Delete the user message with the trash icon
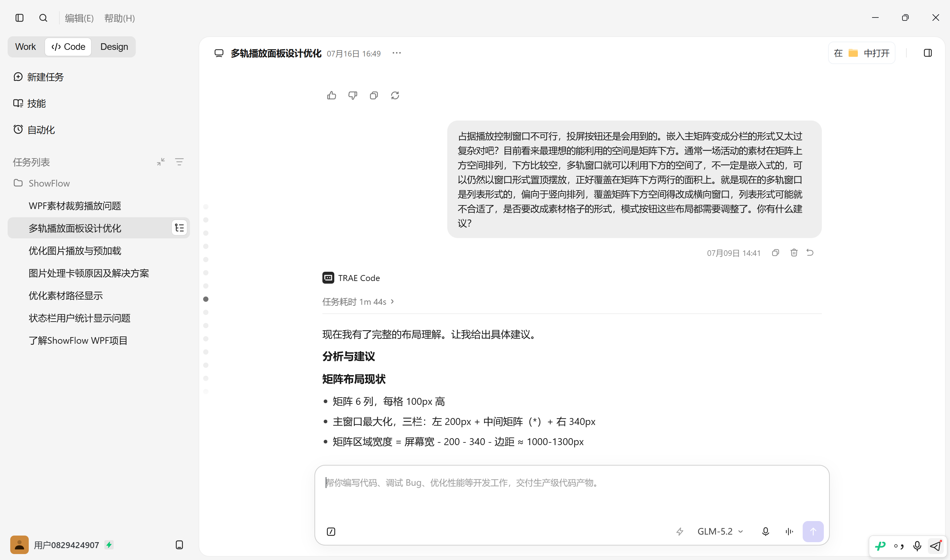The width and height of the screenshot is (950, 560). click(794, 253)
